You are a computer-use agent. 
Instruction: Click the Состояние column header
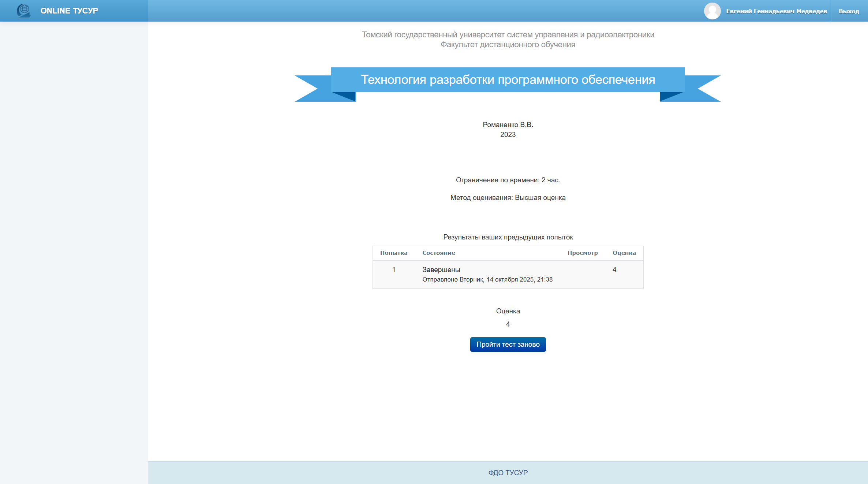pyautogui.click(x=438, y=253)
